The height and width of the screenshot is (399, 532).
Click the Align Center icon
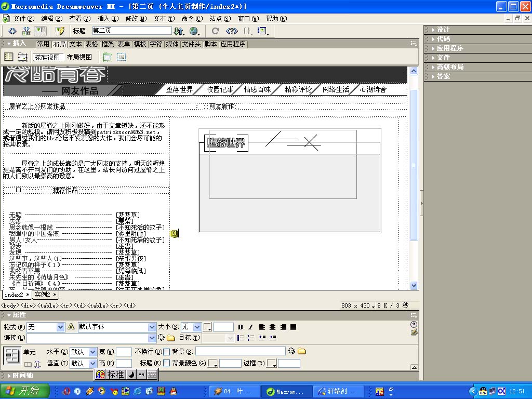[273, 327]
